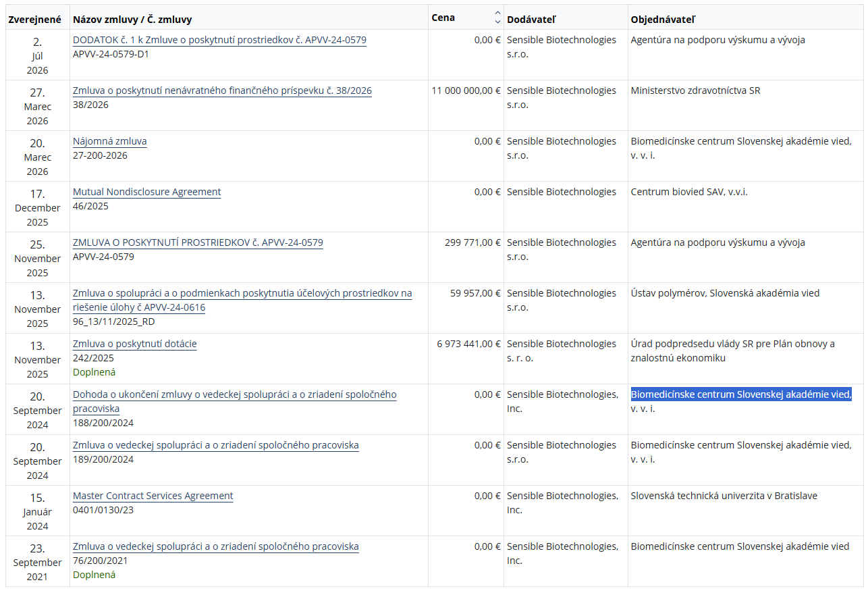Sort the Cena column descending with the down arrow

pos(497,22)
